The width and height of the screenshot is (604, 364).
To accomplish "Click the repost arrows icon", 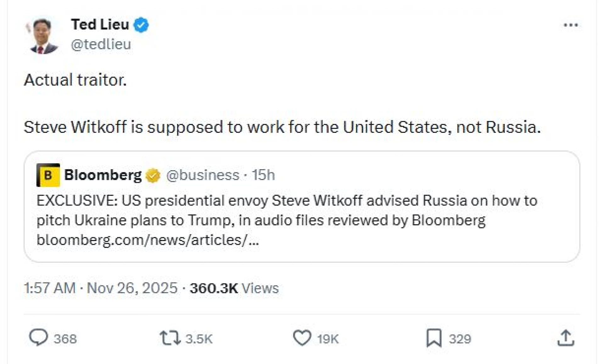I will 170,338.
